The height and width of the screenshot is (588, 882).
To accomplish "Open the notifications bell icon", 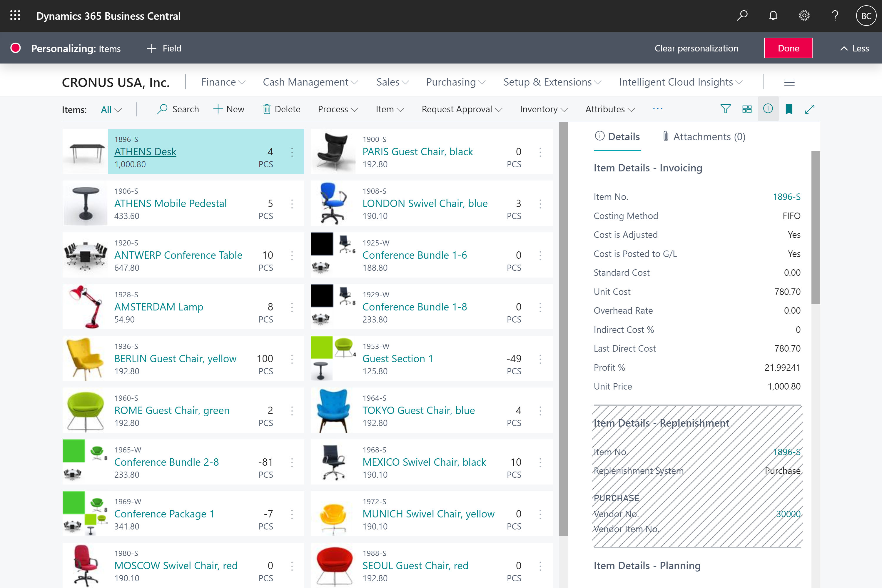I will pos(773,16).
